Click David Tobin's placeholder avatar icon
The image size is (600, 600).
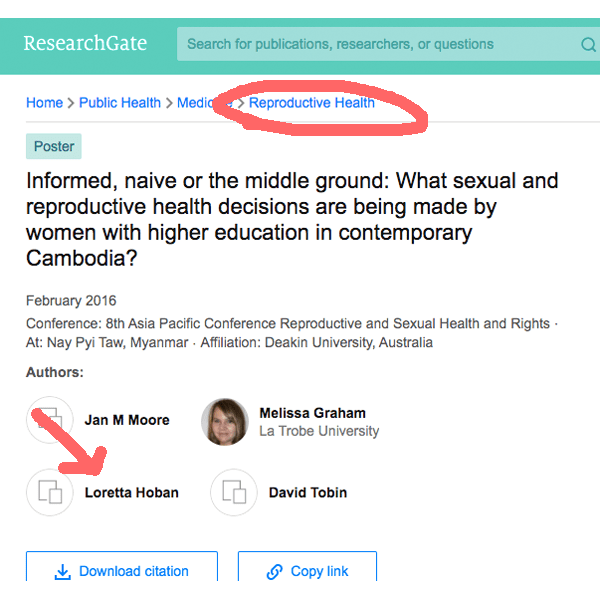pyautogui.click(x=234, y=492)
